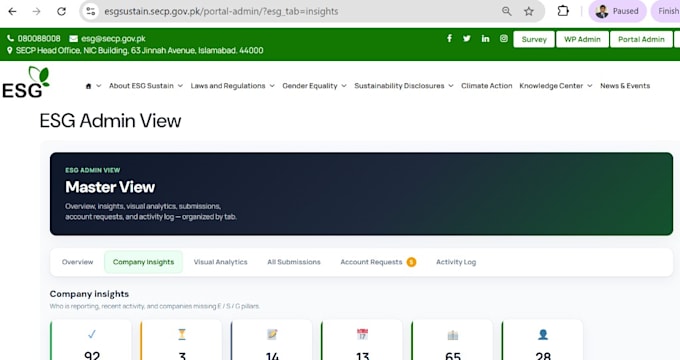The height and width of the screenshot is (360, 680).
Task: Bookmark this page with the star icon
Action: click(x=529, y=12)
